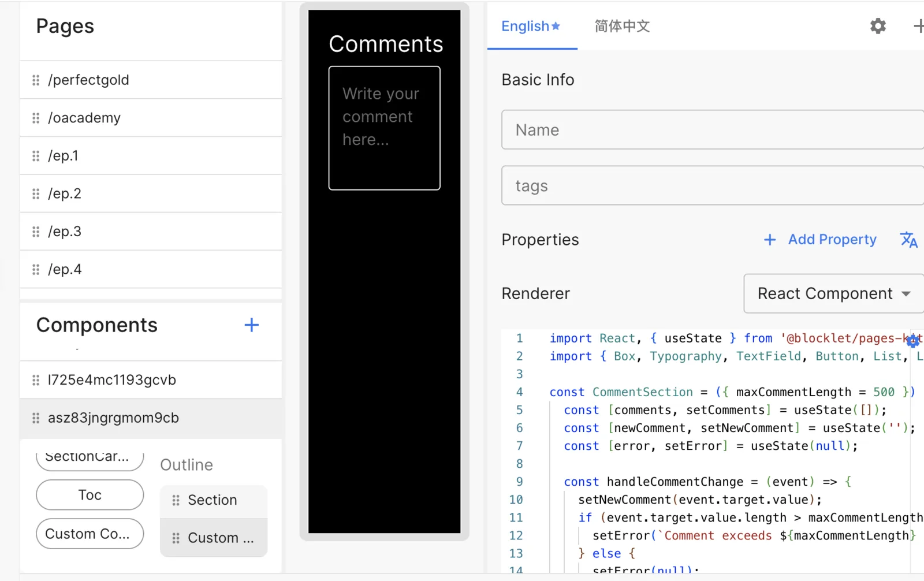924x581 pixels.
Task: Grab drag handle of l725e4mc1193gcvb component
Action: coord(36,380)
